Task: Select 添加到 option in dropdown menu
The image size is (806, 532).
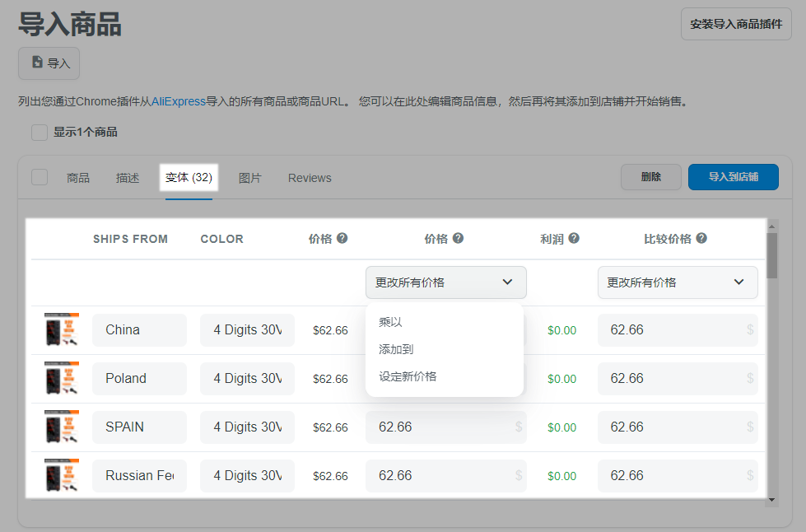Action: click(x=396, y=349)
